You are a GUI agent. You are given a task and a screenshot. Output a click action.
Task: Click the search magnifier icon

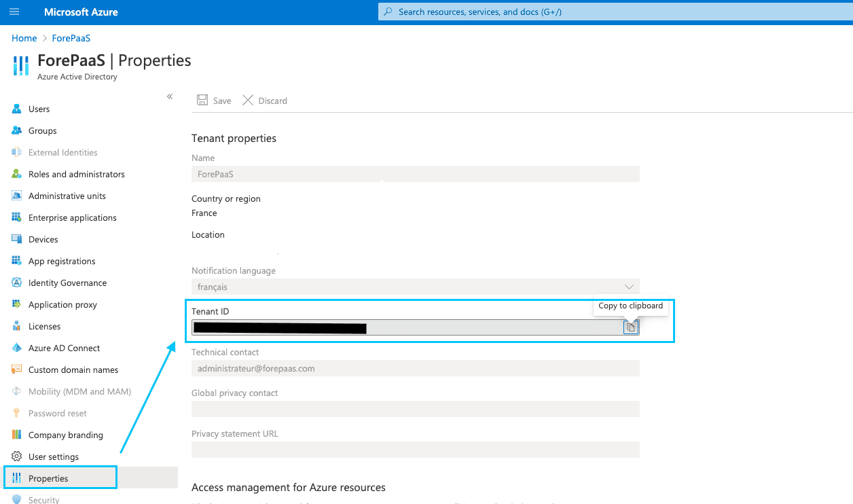(x=388, y=12)
